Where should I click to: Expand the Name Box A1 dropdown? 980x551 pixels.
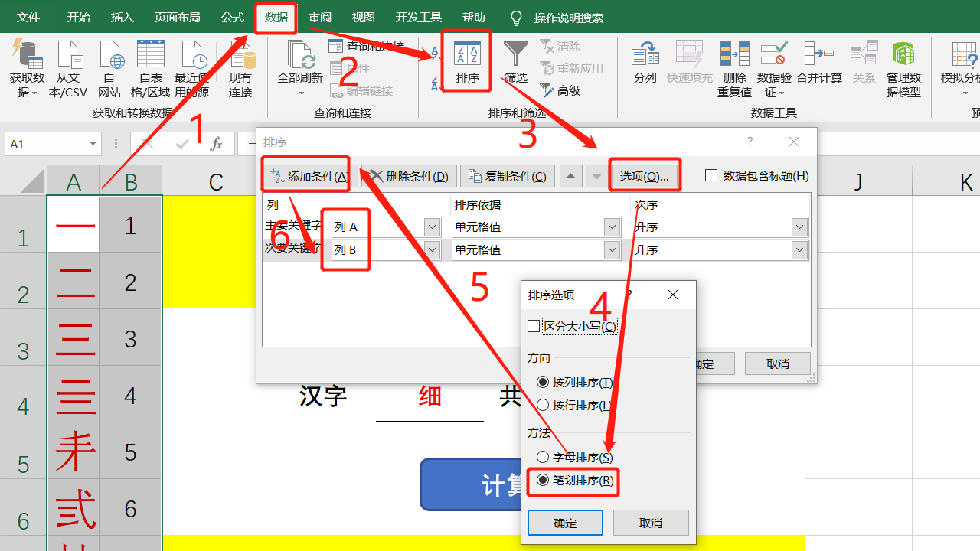(x=93, y=144)
